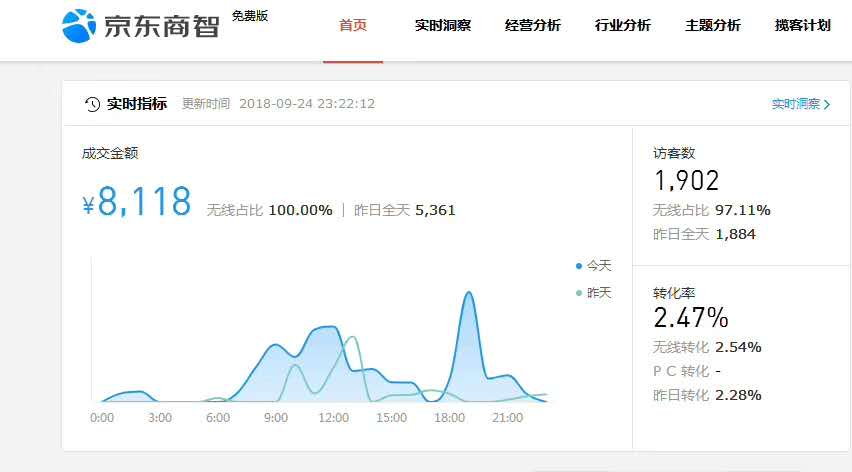Open the 揽客计划 tab
Screen dimensions: 852x472
click(x=803, y=26)
